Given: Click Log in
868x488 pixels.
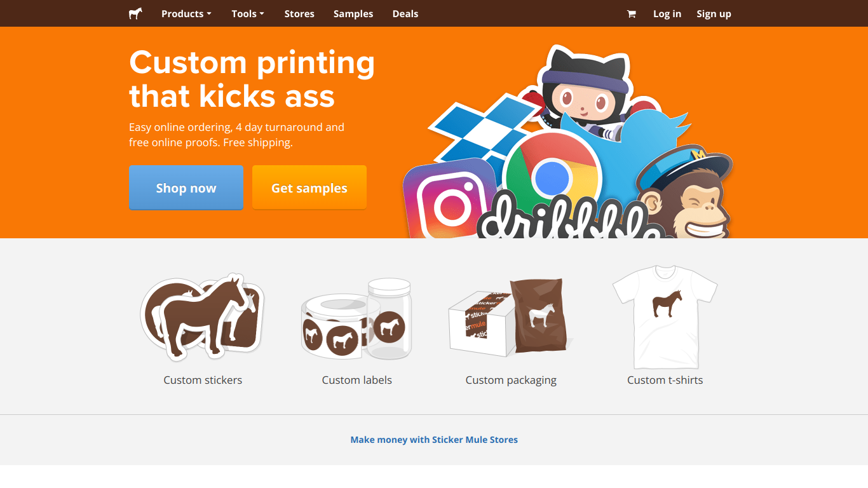Looking at the screenshot, I should point(667,13).
